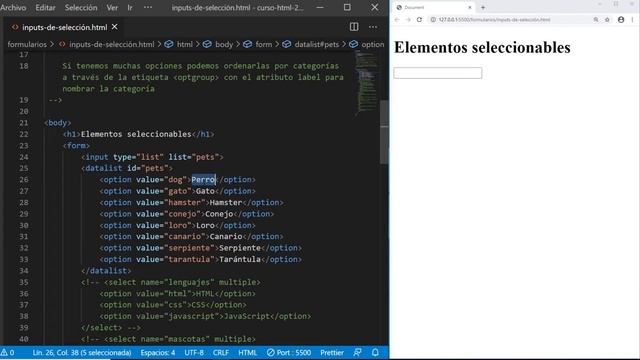This screenshot has width=640, height=360.
Task: Change indentation via Espacios: 4
Action: coord(158,353)
